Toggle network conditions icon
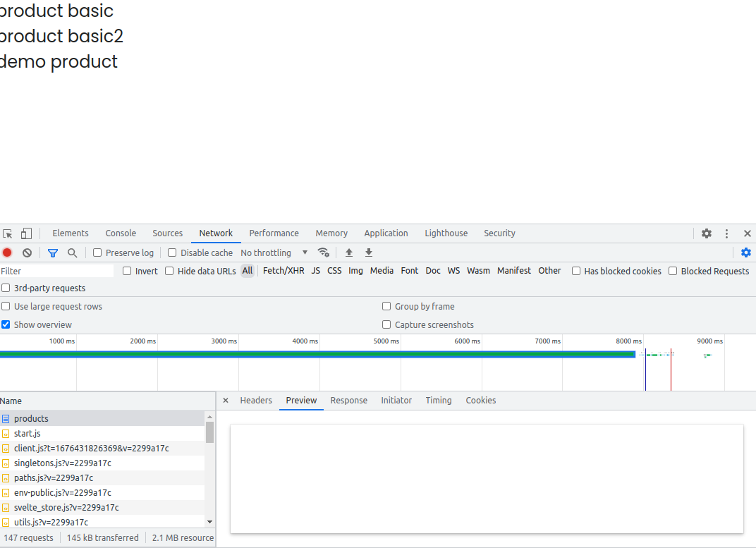 [x=324, y=252]
